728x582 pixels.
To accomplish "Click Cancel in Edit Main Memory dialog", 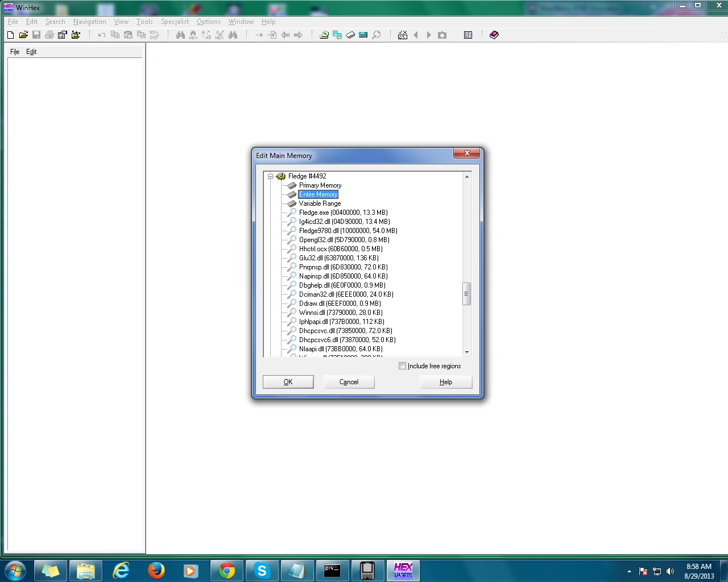I will tap(349, 382).
